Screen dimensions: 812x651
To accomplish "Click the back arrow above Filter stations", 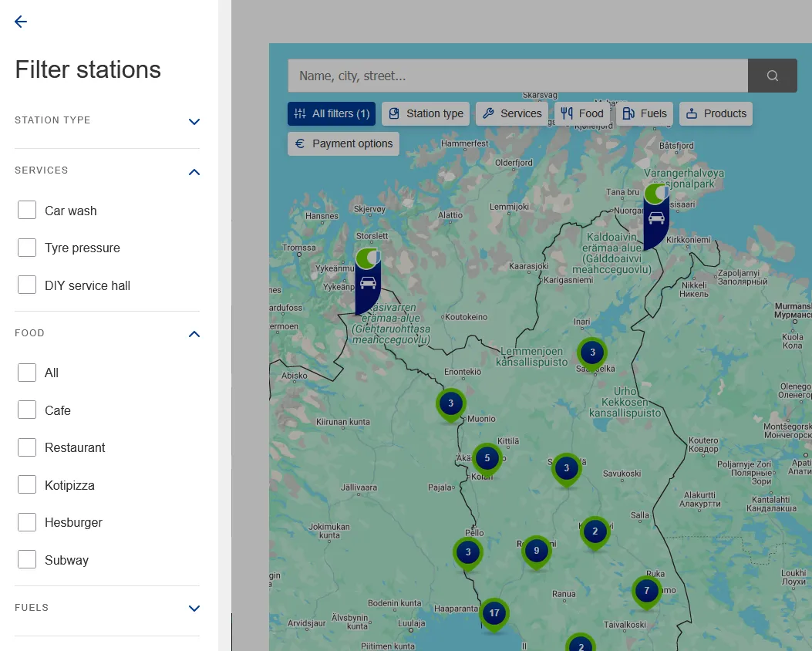I will [20, 22].
